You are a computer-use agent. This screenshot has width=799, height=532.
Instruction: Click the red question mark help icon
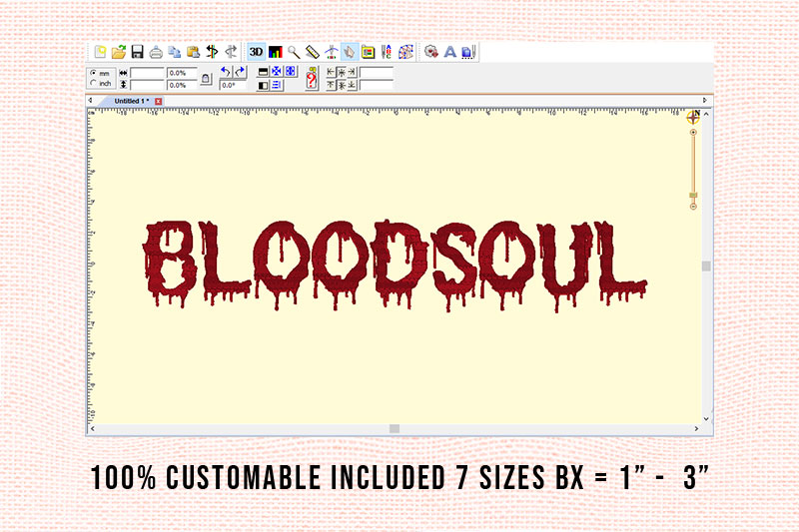click(x=312, y=79)
